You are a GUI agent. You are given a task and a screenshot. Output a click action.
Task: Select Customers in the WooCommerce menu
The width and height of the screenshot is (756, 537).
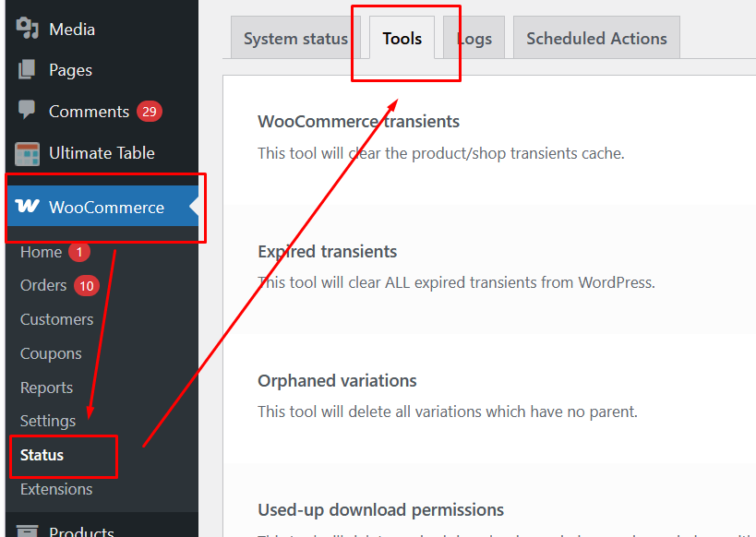[56, 319]
